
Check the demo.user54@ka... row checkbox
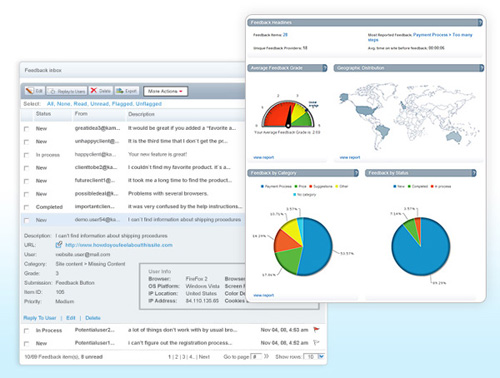click(x=26, y=220)
